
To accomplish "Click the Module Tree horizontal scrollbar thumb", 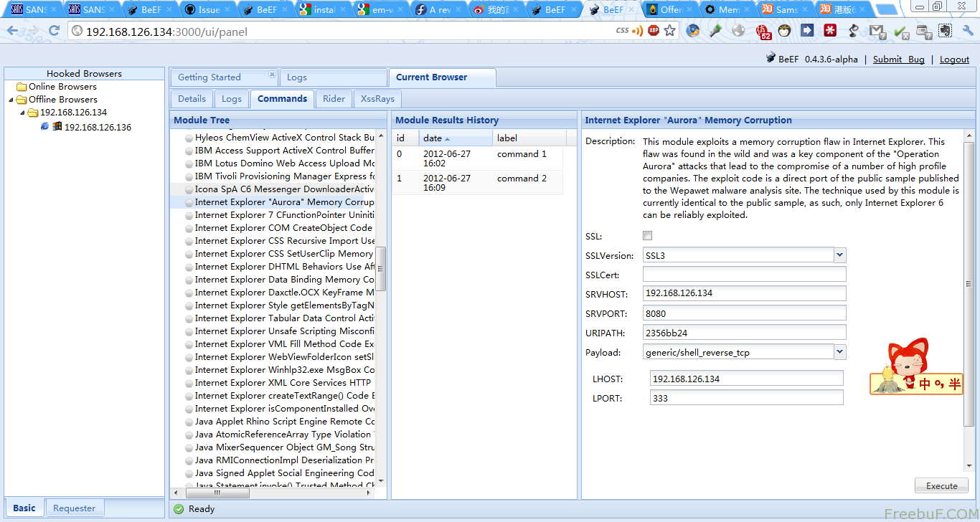I will (x=218, y=493).
